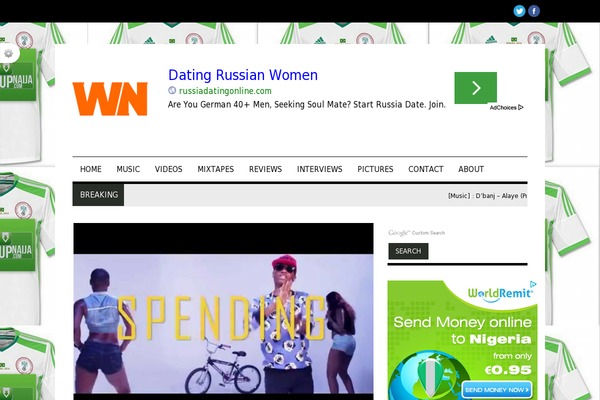Open the REVIEWS menu item
600x400 pixels.
coord(265,169)
